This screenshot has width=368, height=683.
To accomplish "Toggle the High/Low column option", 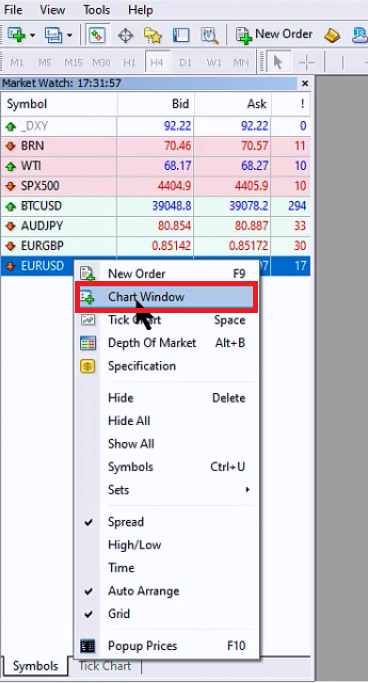I will point(167,545).
